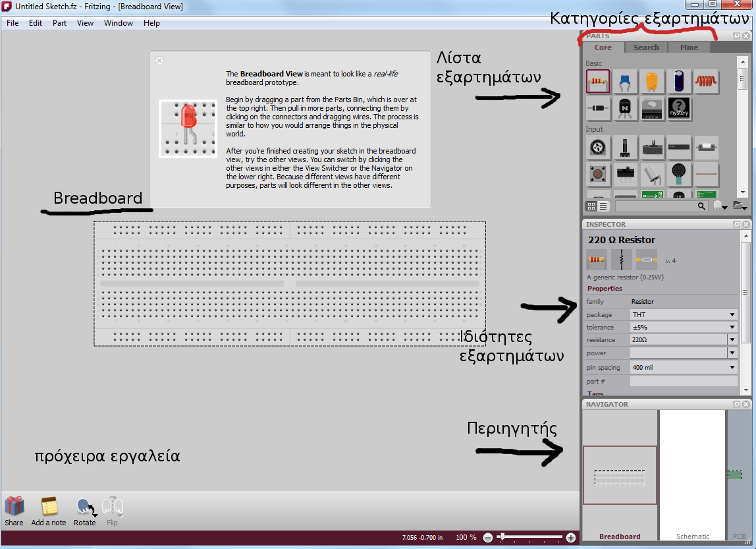This screenshot has height=549, width=756.
Task: Open the Help menu
Action: pyautogui.click(x=151, y=22)
